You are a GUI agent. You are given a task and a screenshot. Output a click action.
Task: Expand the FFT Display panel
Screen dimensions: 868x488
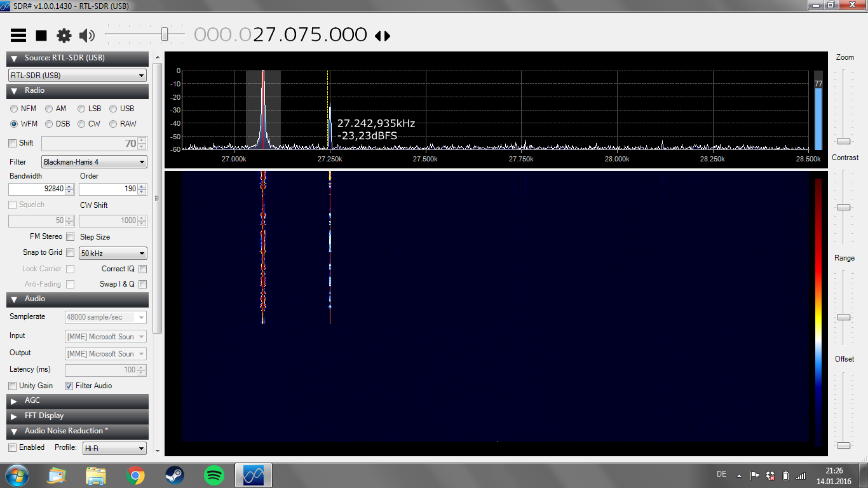coord(78,416)
